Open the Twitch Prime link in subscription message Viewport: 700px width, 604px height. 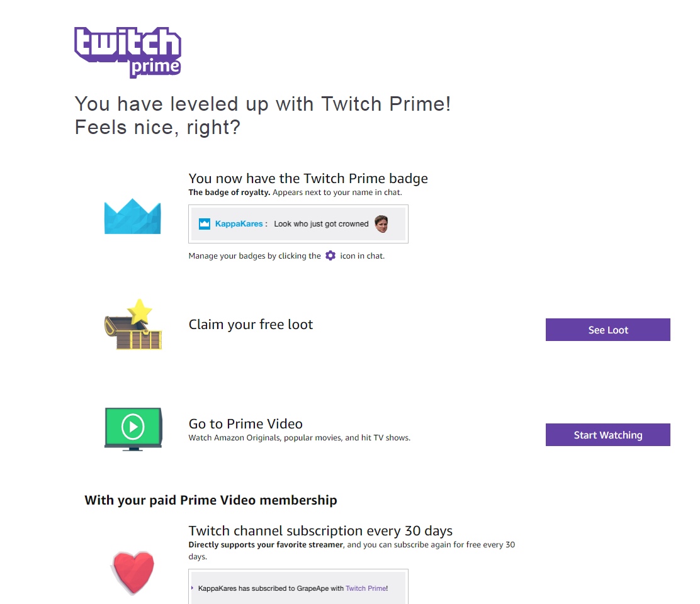point(366,588)
